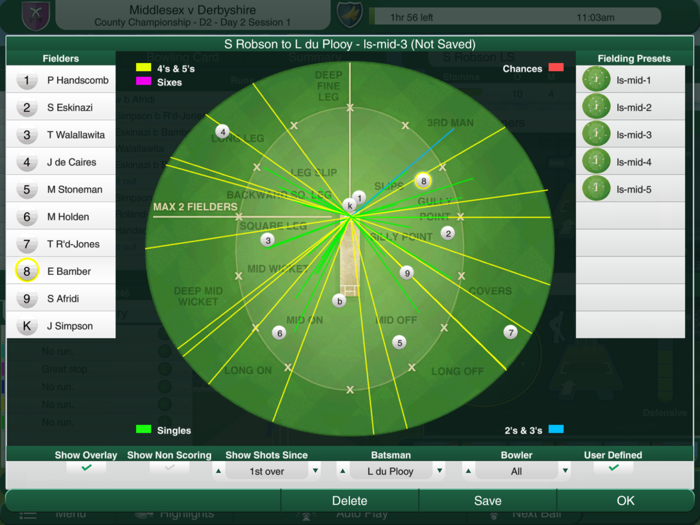The height and width of the screenshot is (525, 700).
Task: Toggle the User Defined checkbox
Action: 613,468
